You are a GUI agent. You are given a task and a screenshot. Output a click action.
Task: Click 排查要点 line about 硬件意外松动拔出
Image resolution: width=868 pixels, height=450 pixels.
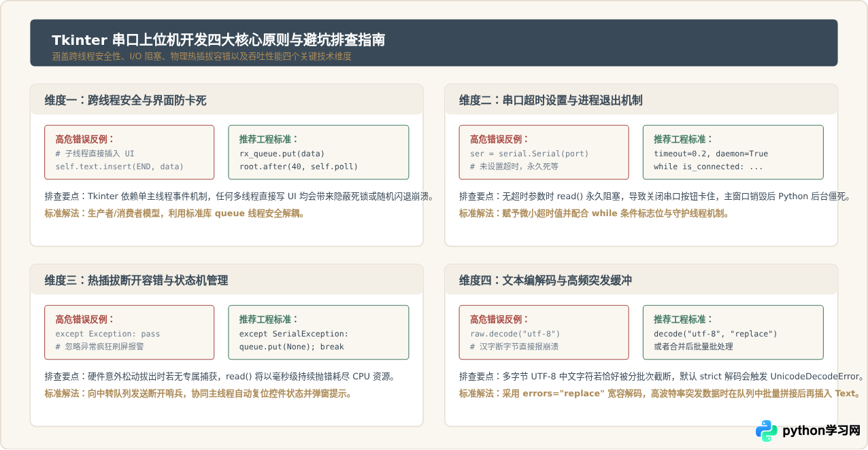pyautogui.click(x=220, y=377)
